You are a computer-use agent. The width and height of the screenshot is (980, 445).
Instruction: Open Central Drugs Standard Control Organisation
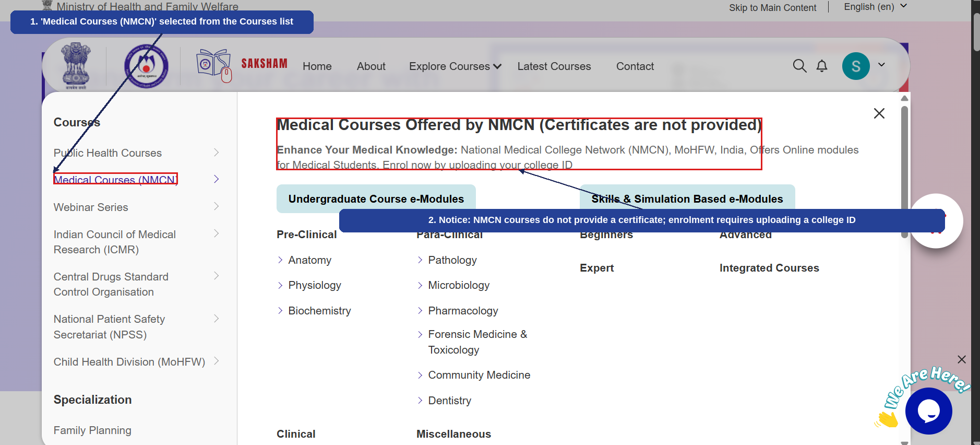[111, 284]
